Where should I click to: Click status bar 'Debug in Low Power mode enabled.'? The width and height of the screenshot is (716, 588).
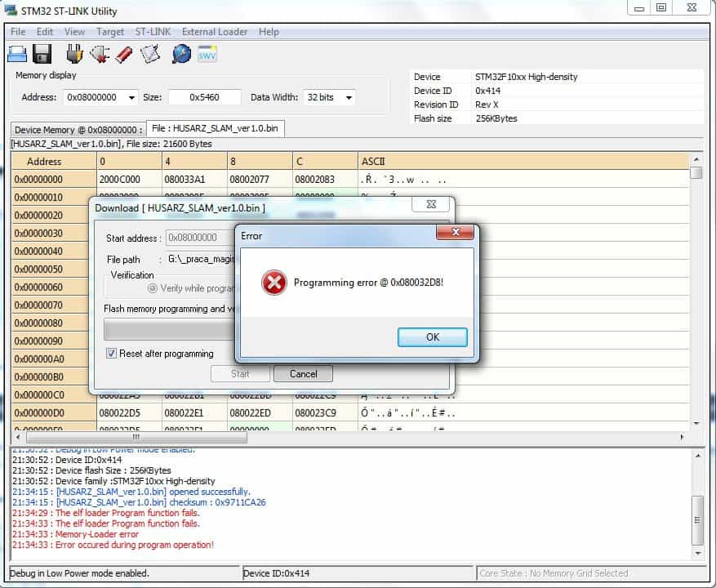tap(79, 573)
